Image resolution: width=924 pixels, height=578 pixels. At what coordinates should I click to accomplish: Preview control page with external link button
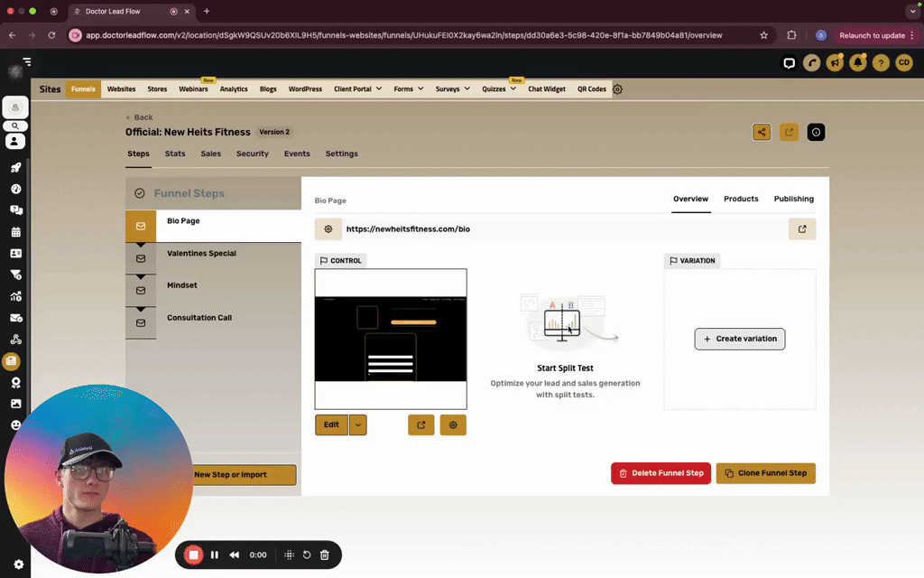coord(420,424)
